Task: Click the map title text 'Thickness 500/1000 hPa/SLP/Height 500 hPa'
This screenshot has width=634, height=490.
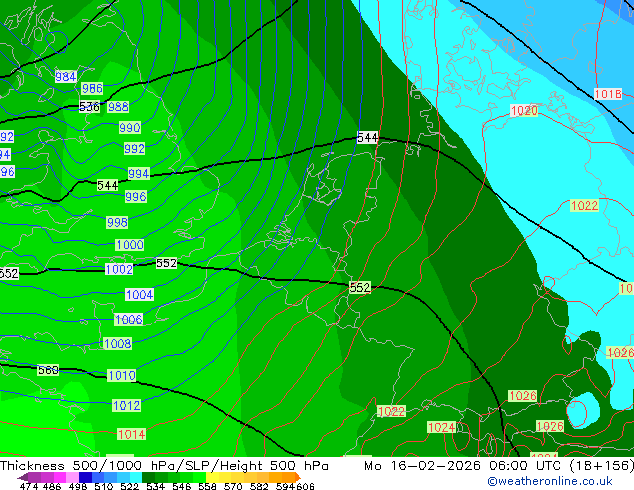Action: tap(165, 466)
